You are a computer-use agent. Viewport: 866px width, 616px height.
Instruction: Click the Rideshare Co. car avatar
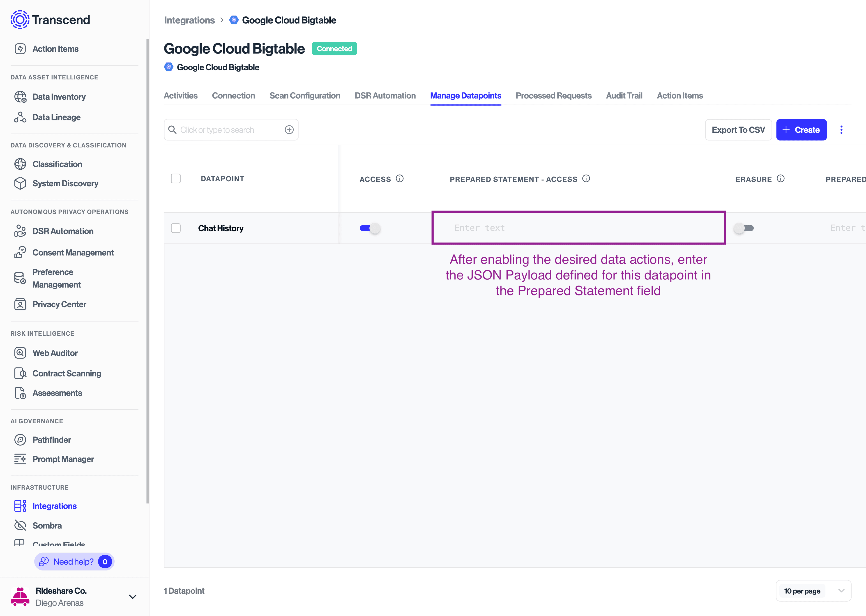[20, 597]
